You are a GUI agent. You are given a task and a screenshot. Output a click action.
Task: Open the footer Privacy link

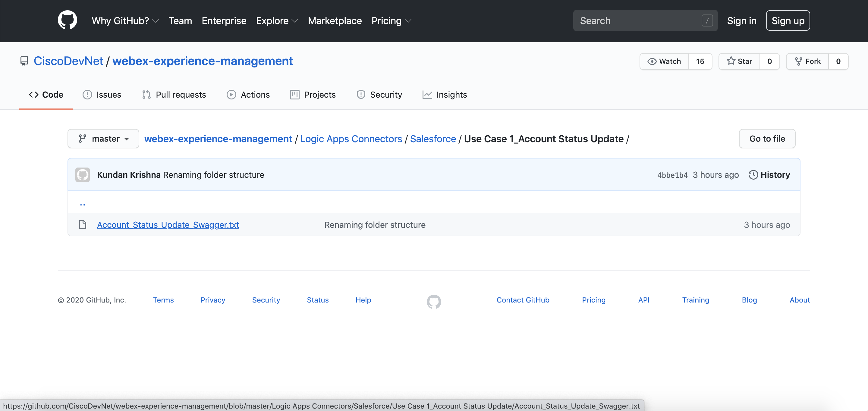coord(213,300)
